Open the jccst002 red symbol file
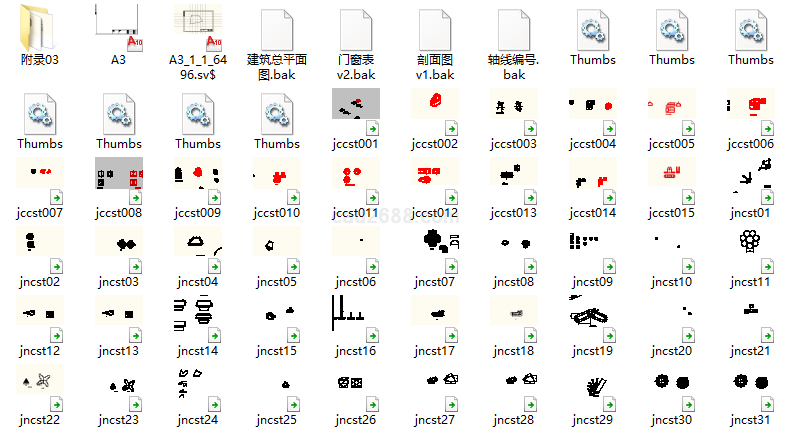 coord(435,110)
